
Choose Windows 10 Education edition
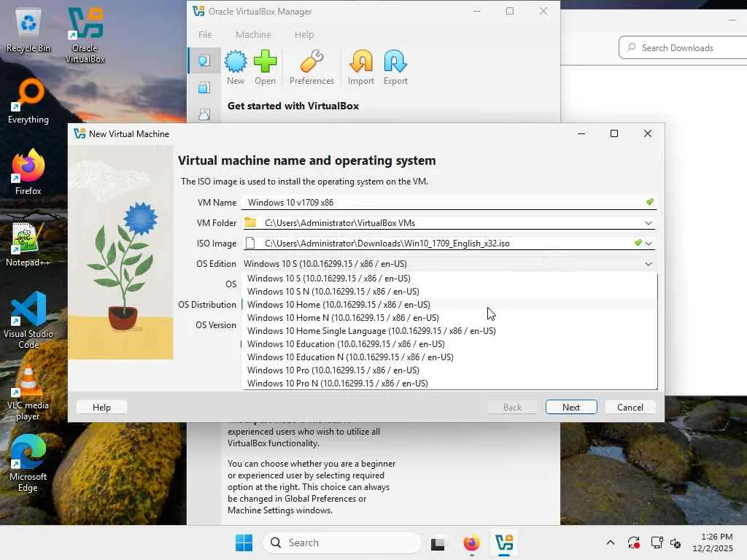point(449,344)
